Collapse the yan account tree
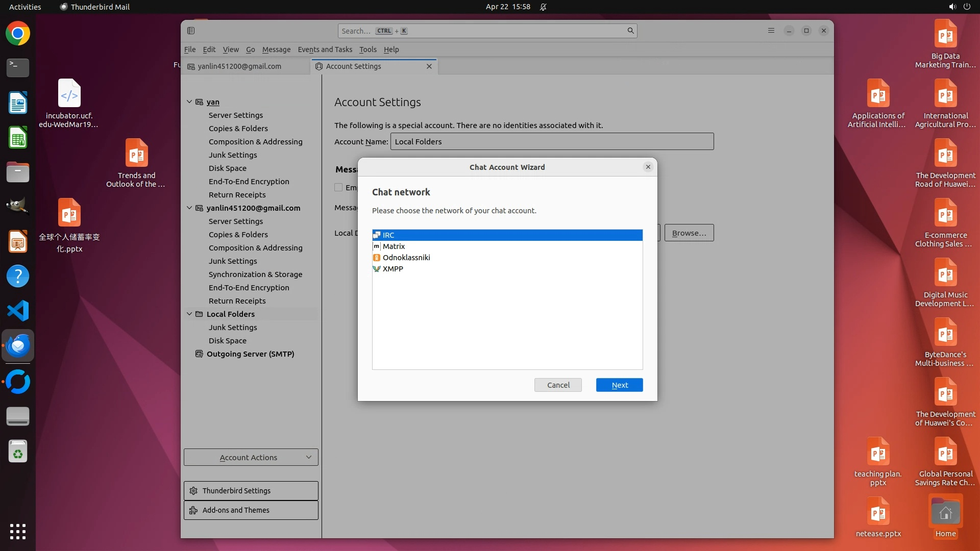This screenshot has height=551, width=980. tap(189, 102)
